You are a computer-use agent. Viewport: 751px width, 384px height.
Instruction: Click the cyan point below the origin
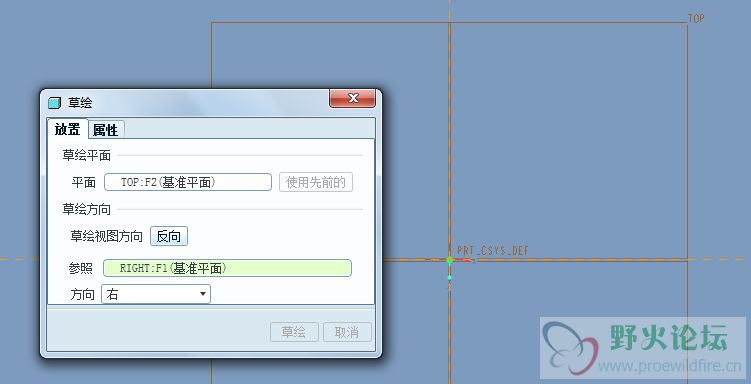pos(449,277)
